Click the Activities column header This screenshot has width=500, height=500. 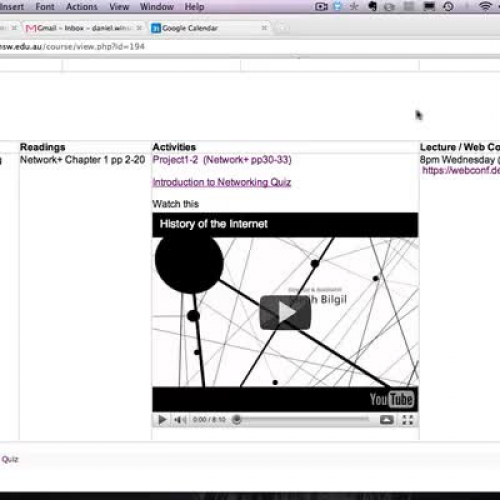(174, 147)
